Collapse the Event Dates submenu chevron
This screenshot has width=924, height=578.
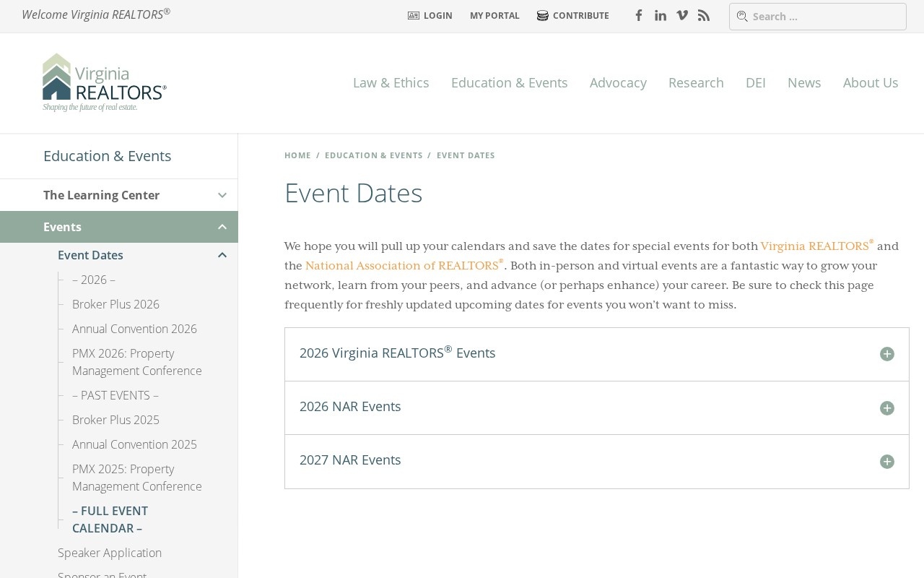(x=222, y=255)
